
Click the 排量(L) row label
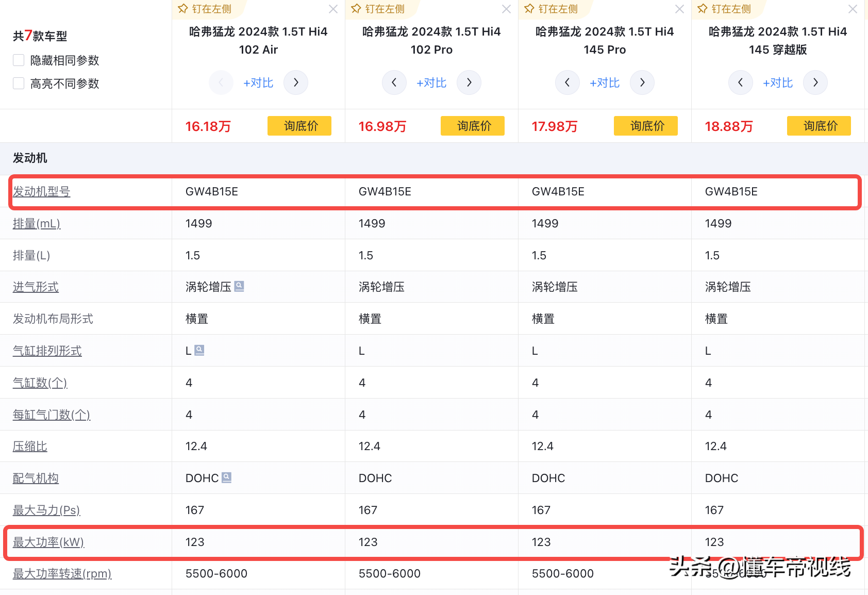(31, 256)
